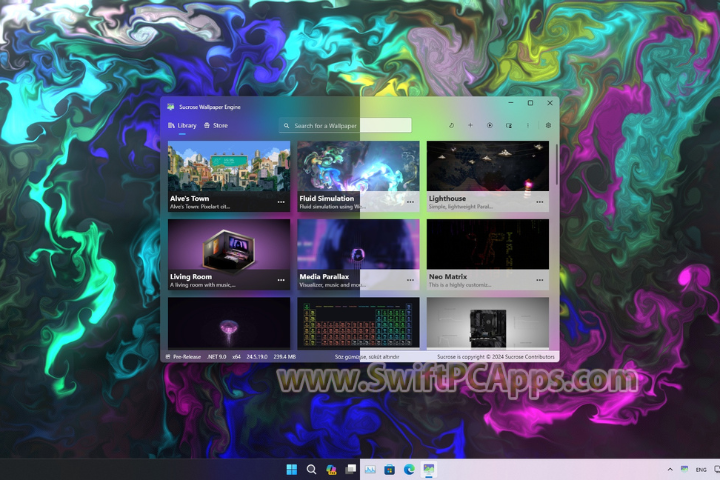This screenshot has height=480, width=720.
Task: Click the wallpaper library vertical scrollbar
Action: tap(557, 164)
